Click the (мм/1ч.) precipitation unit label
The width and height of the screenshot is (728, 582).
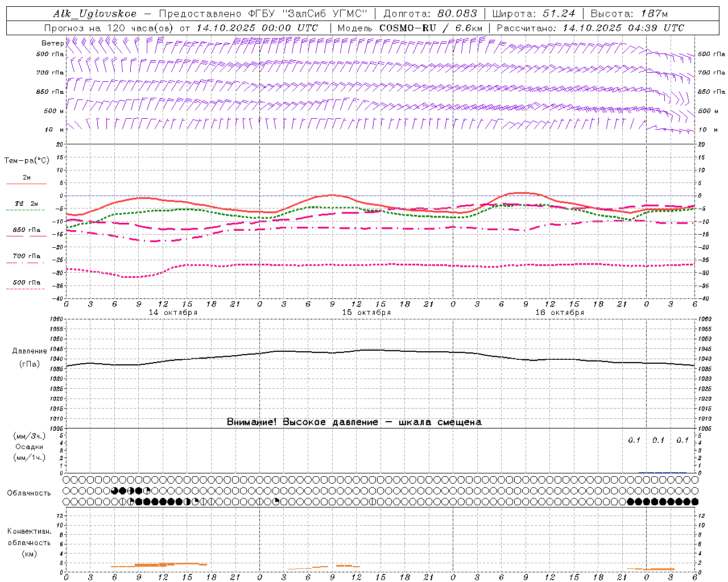[30, 458]
